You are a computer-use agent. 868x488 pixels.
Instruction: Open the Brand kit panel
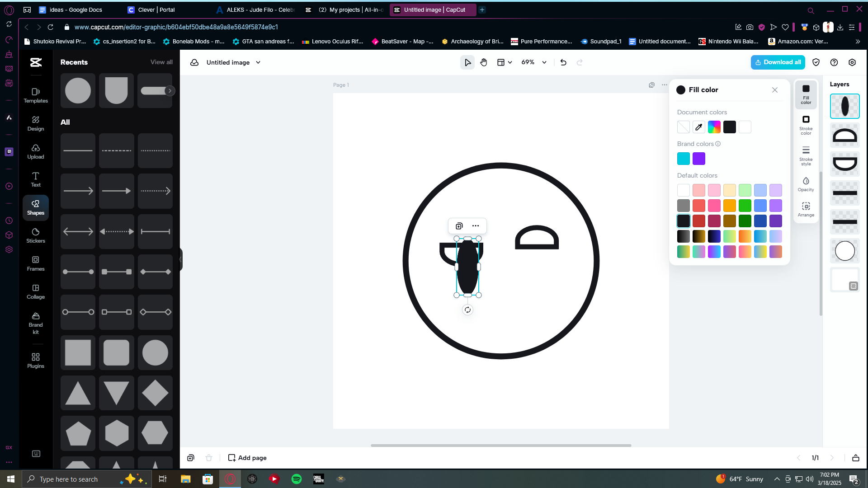coord(36,323)
